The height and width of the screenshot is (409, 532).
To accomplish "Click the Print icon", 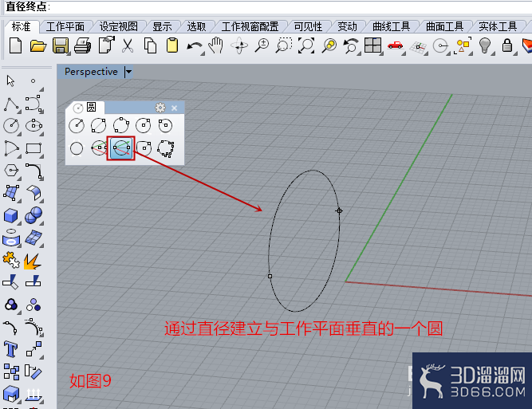I will tap(82, 45).
